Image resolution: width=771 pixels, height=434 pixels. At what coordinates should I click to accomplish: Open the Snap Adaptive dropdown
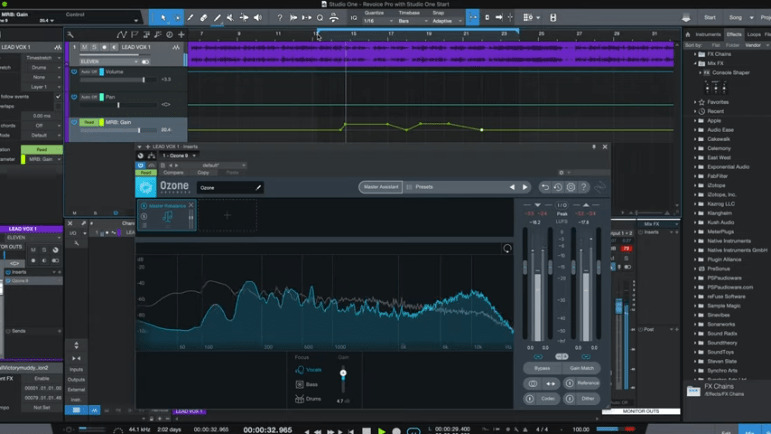[445, 21]
